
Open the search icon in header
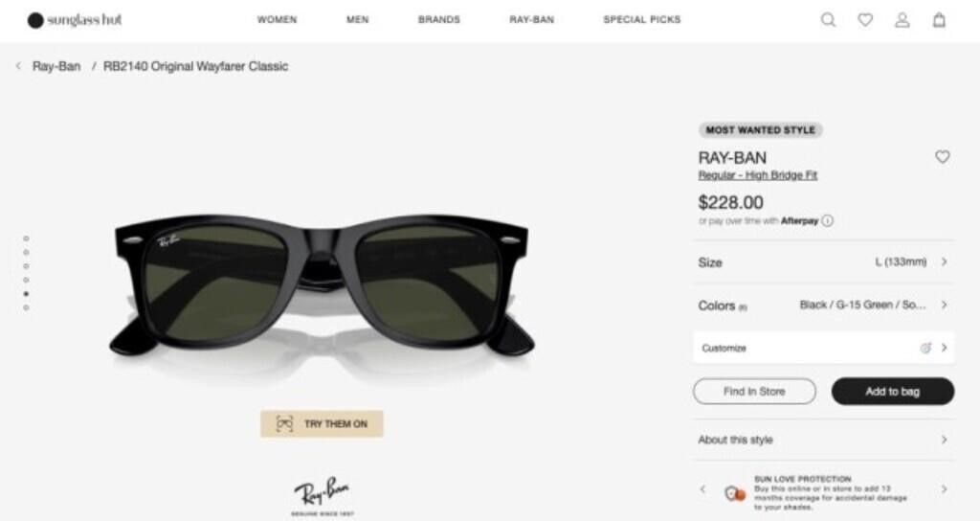click(828, 20)
